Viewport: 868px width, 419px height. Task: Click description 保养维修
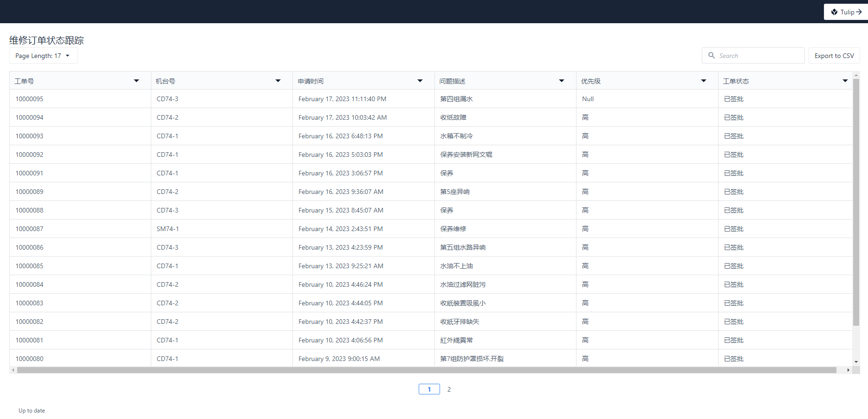(x=453, y=229)
